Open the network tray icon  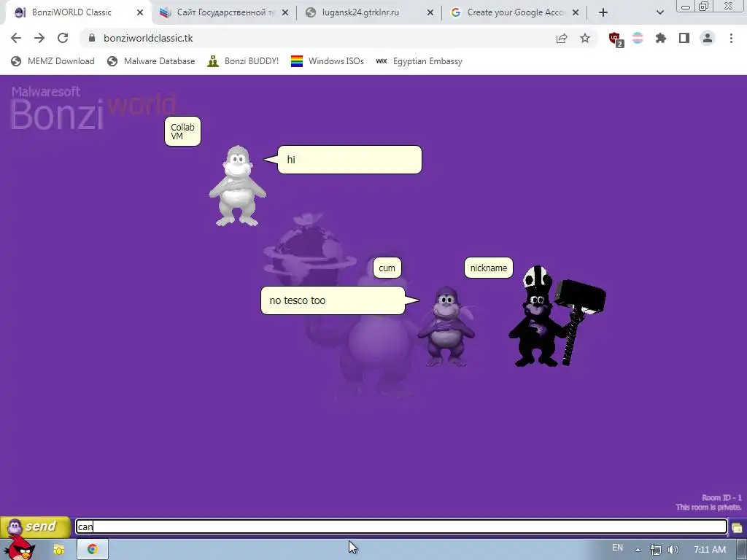[x=656, y=550]
